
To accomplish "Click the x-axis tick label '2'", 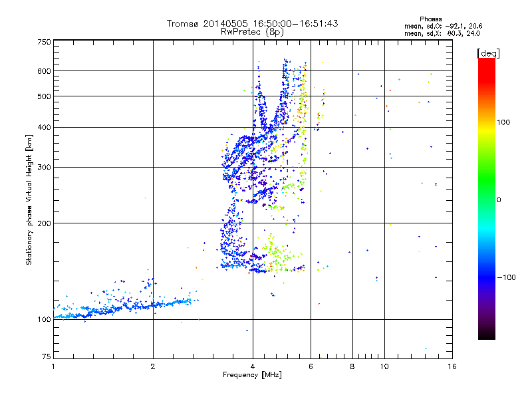I will pyautogui.click(x=153, y=366).
